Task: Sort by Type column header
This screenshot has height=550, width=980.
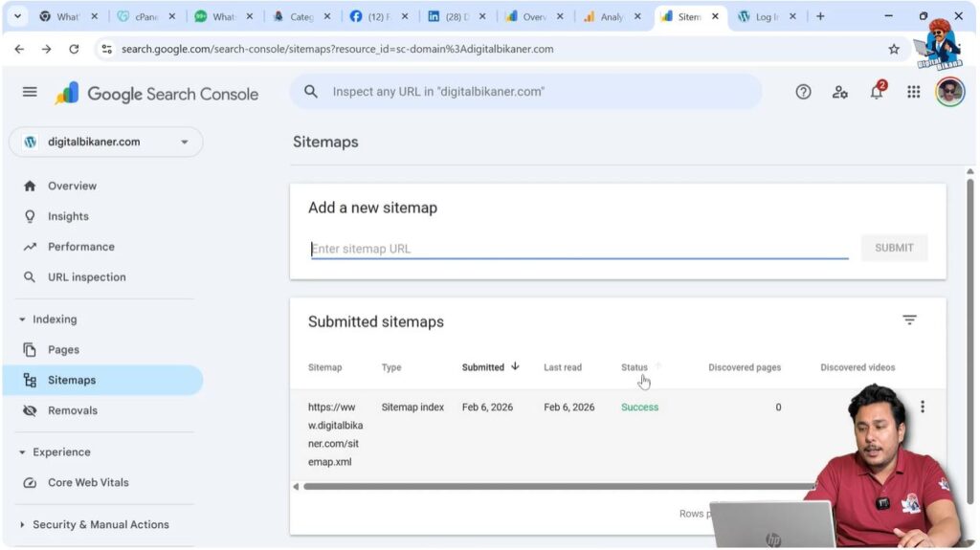Action: pyautogui.click(x=391, y=367)
